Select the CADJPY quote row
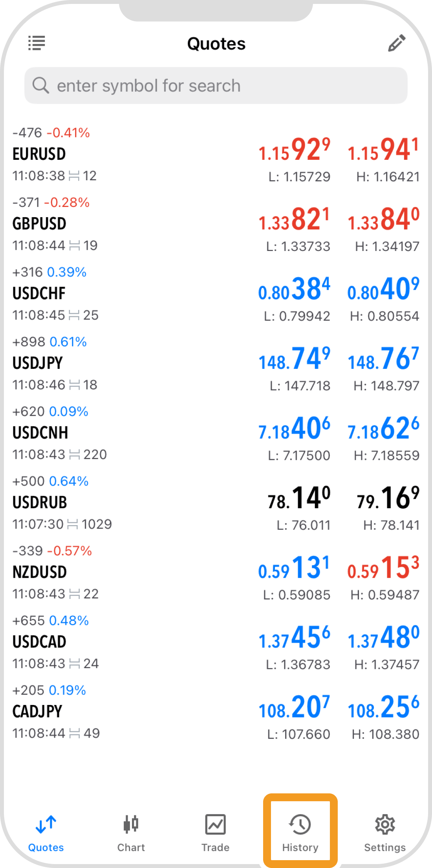Image resolution: width=432 pixels, height=868 pixels. (216, 712)
